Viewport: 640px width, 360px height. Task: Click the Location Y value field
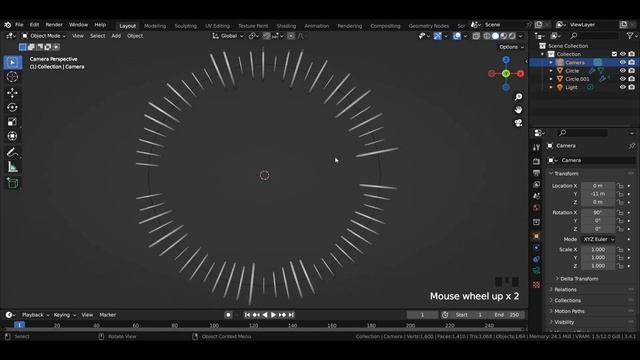(598, 194)
